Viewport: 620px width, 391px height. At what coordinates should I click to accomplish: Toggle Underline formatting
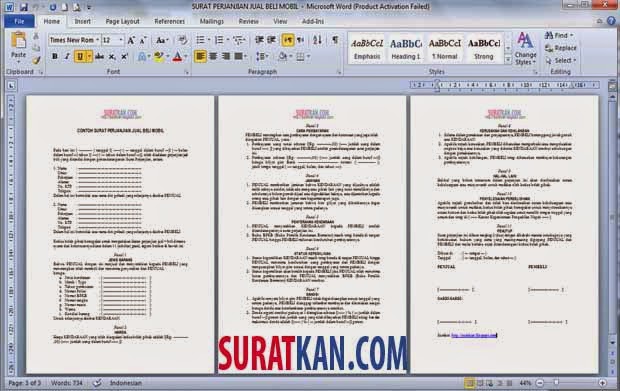tap(80, 57)
